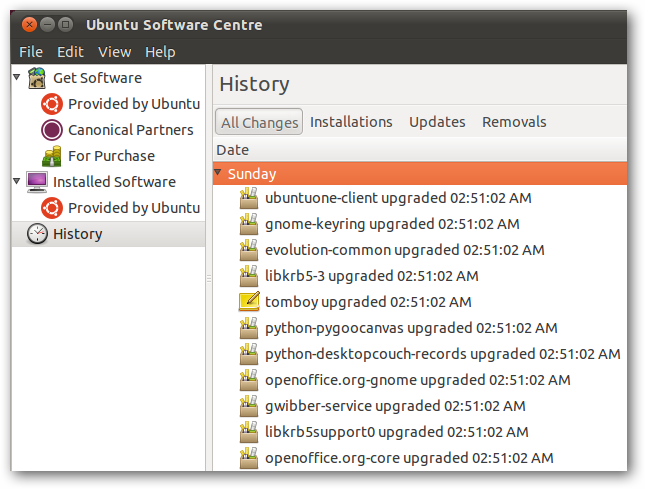Image resolution: width=645 pixels, height=489 pixels.
Task: Open the Edit menu
Action: click(70, 52)
